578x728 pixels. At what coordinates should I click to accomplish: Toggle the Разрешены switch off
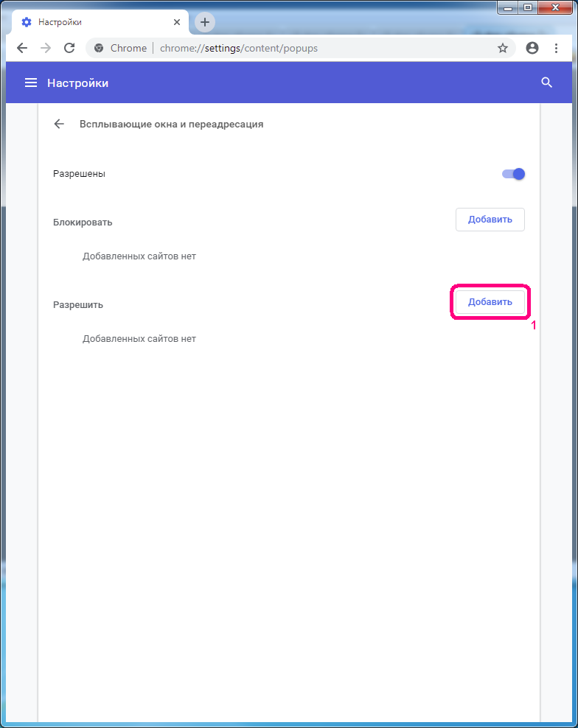[x=513, y=174]
